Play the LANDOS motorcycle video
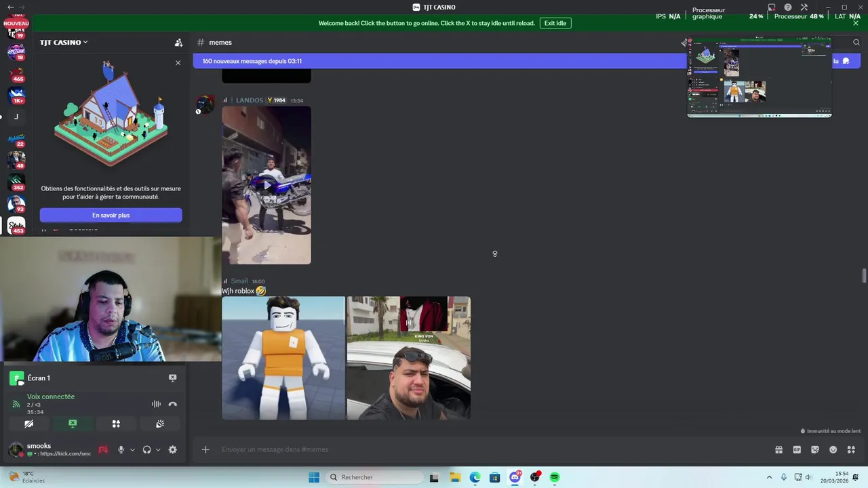868x488 pixels. (267, 185)
